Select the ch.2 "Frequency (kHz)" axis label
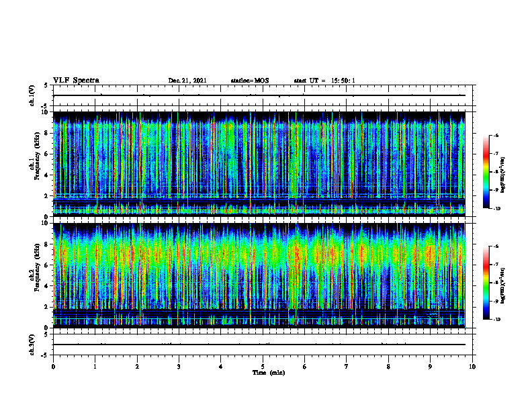Screen dimensions: 532x411 pos(38,267)
